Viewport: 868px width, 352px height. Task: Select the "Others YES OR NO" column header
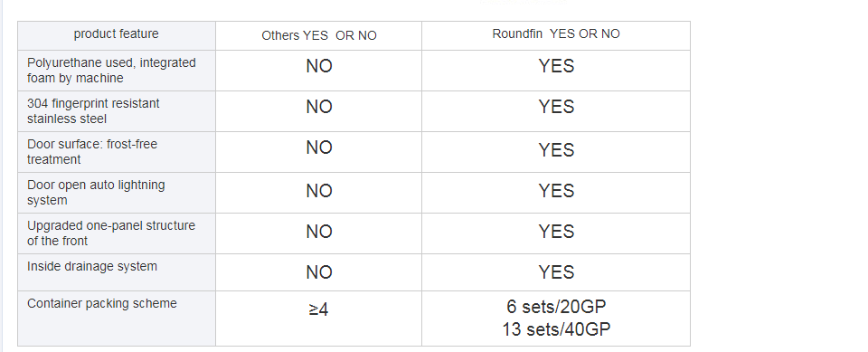pos(319,35)
